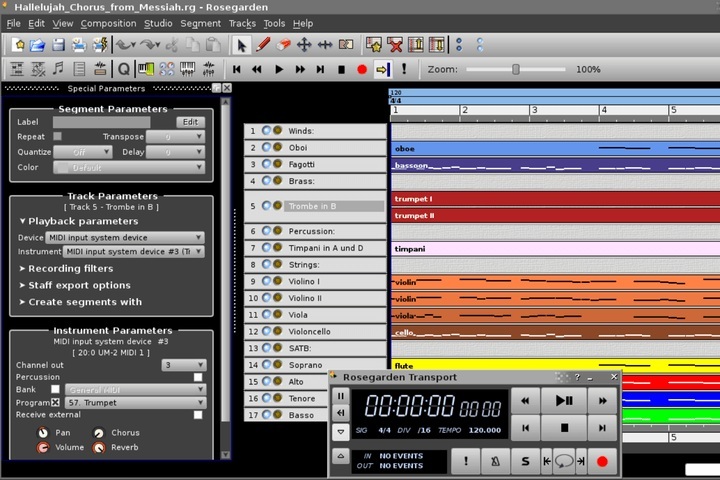
Task: Click the metronome icon in Transport
Action: click(495, 461)
